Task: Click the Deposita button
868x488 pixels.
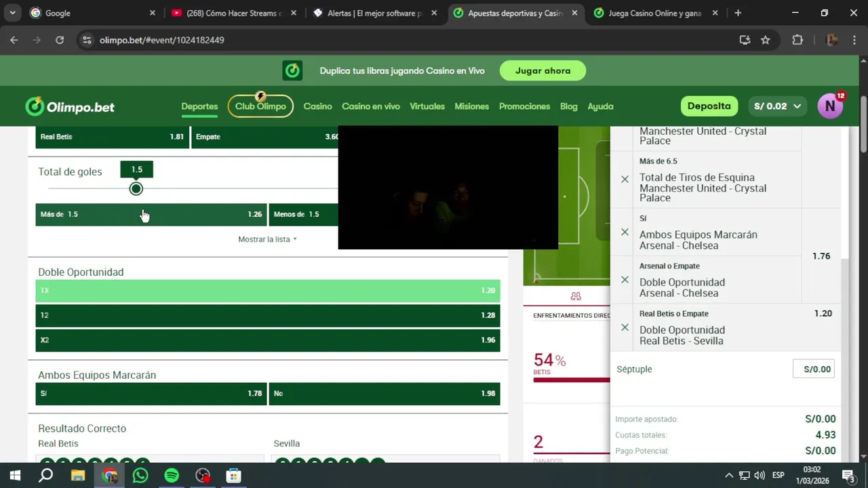Action: tap(709, 106)
